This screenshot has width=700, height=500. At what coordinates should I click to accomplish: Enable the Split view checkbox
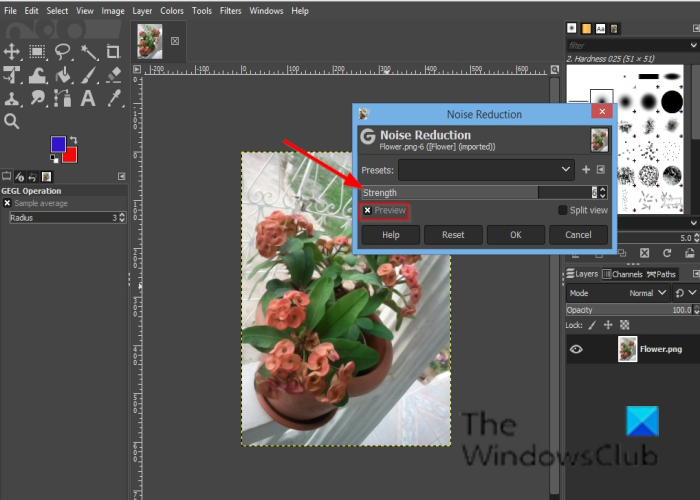click(563, 211)
